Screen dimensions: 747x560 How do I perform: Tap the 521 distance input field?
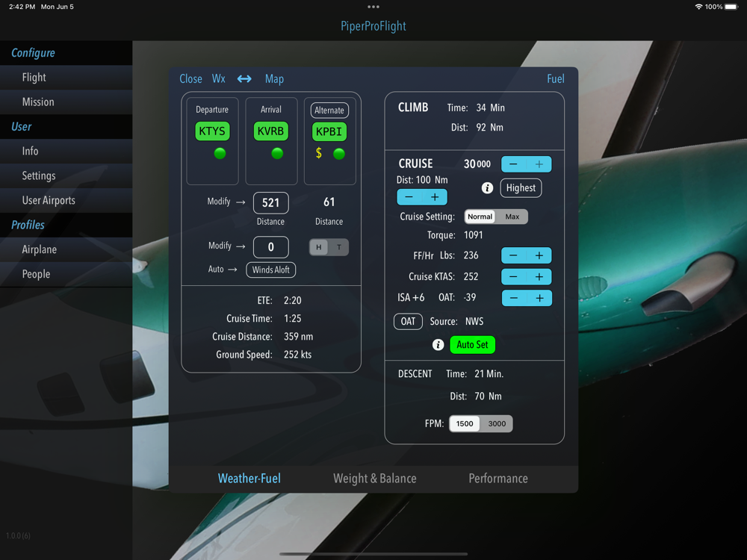[270, 203]
